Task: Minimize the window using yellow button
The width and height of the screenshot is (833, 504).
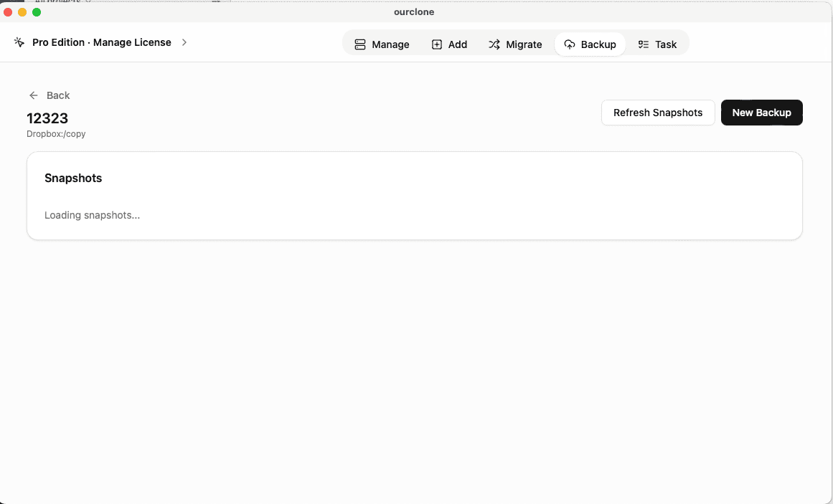Action: click(23, 12)
